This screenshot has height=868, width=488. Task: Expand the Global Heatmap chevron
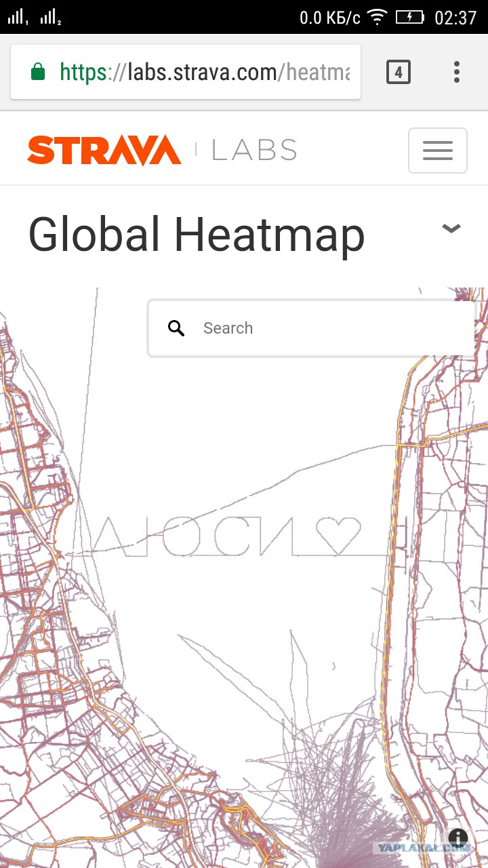[x=451, y=229]
